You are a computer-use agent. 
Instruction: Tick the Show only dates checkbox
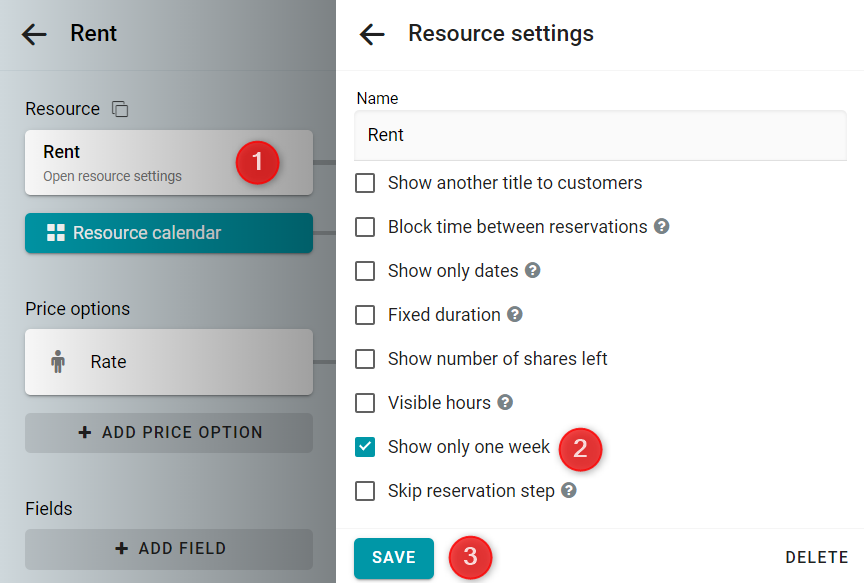point(365,271)
